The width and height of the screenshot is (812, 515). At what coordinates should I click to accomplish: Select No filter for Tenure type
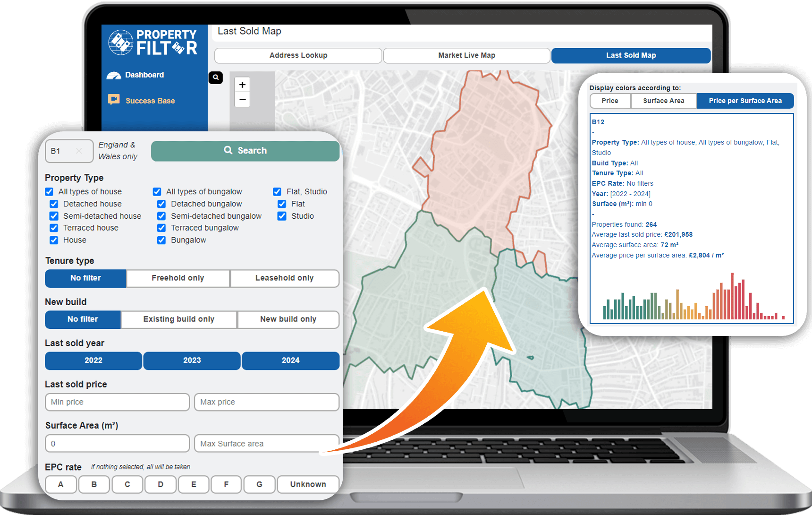click(85, 278)
